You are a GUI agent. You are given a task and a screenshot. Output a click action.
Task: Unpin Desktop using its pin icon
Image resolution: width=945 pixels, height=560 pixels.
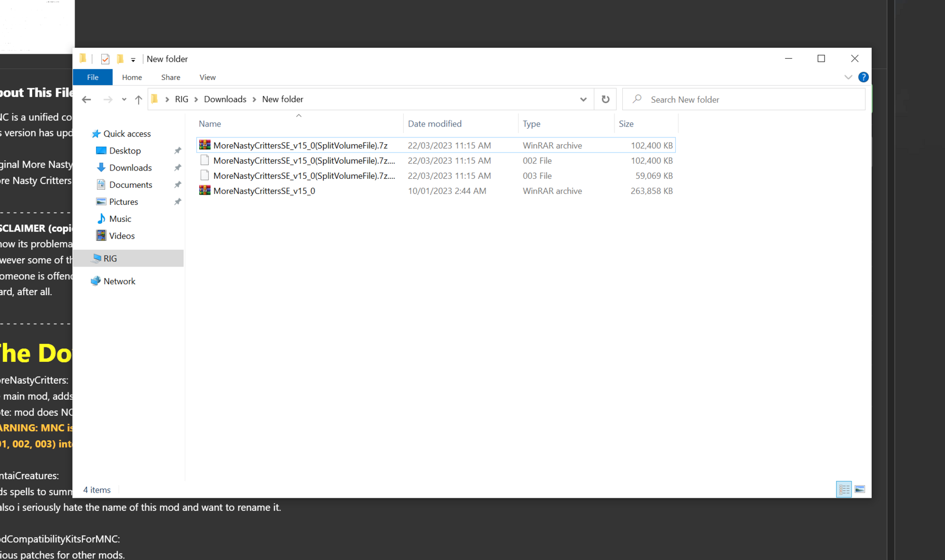[x=177, y=151]
